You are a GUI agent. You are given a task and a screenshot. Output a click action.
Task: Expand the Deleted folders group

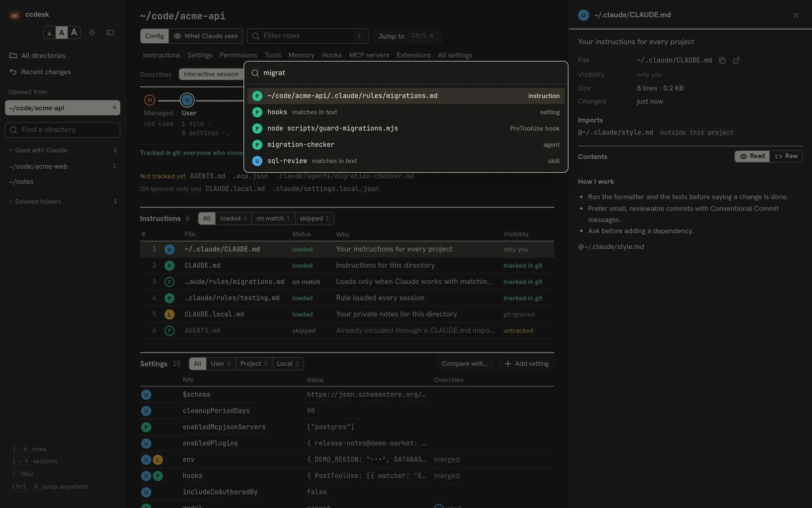point(63,202)
